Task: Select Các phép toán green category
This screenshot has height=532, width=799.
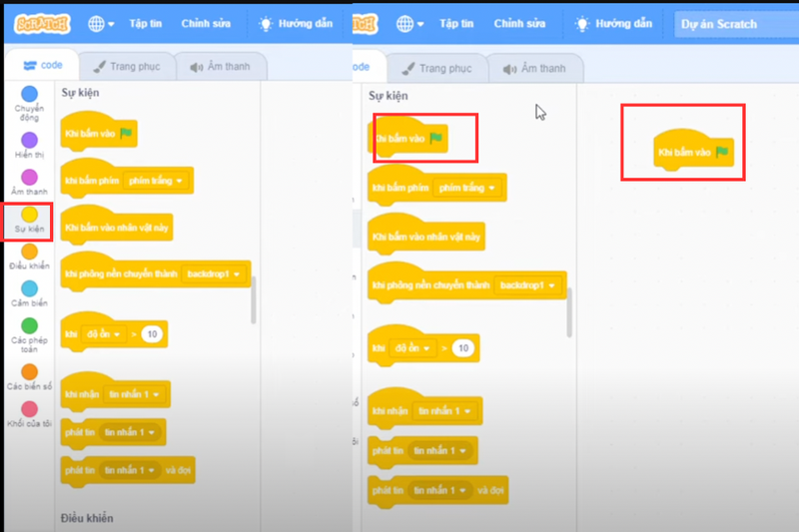Action: [x=29, y=335]
